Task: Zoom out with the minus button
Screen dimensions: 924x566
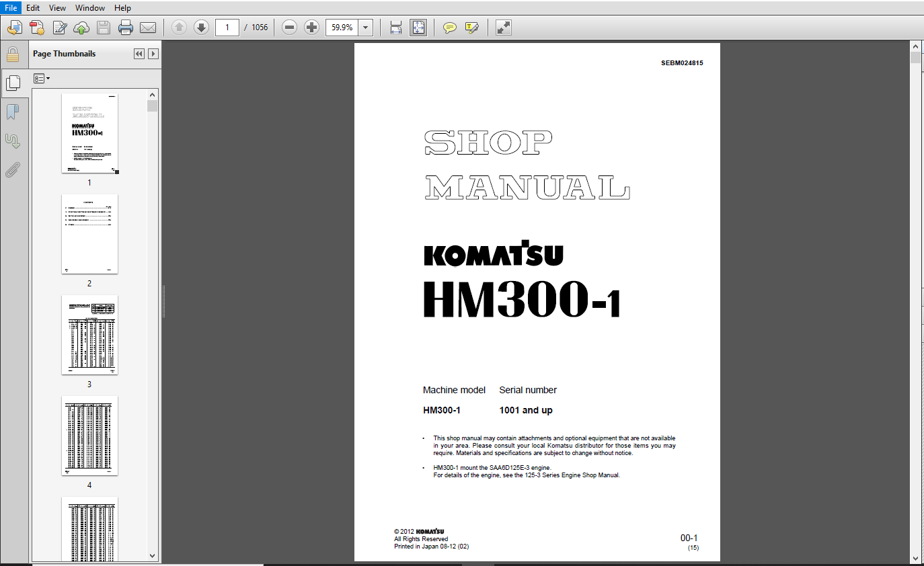Action: point(289,28)
